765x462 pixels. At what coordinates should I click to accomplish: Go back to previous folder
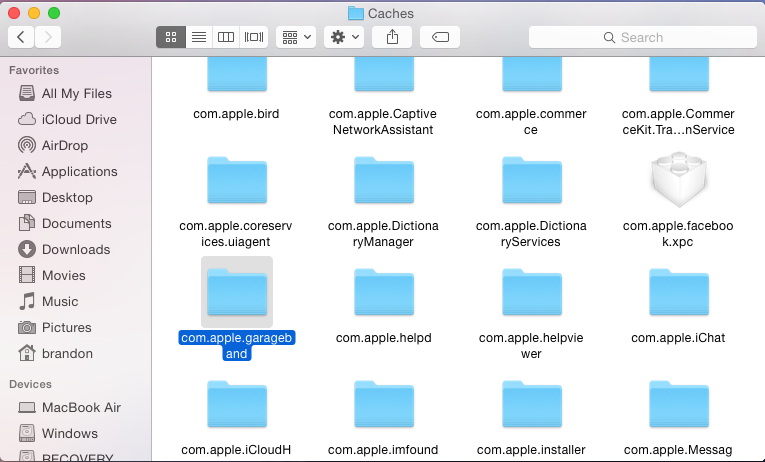point(21,37)
